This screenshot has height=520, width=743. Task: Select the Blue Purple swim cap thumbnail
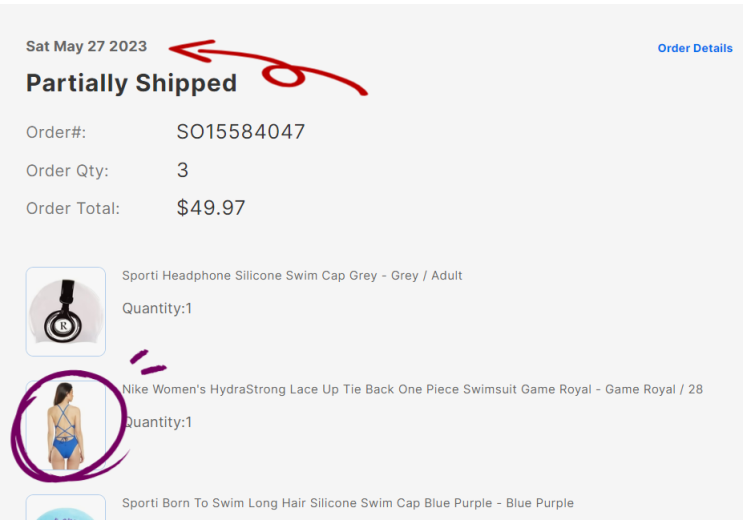pos(66,508)
